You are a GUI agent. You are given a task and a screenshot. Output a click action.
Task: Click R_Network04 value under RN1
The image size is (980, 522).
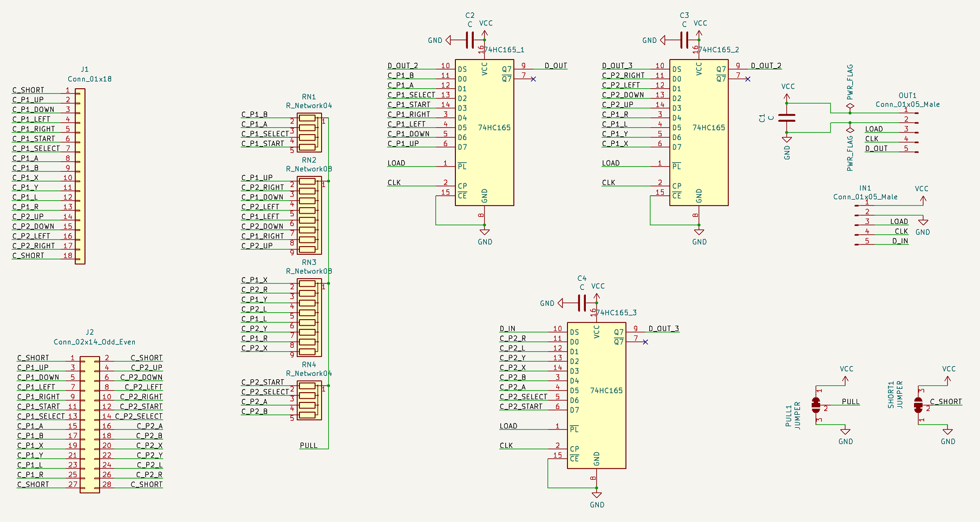[x=309, y=106]
